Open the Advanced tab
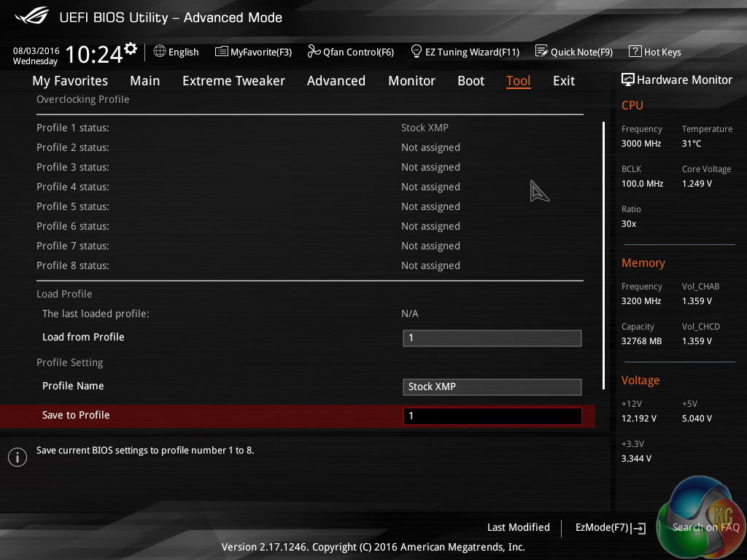 click(x=336, y=81)
